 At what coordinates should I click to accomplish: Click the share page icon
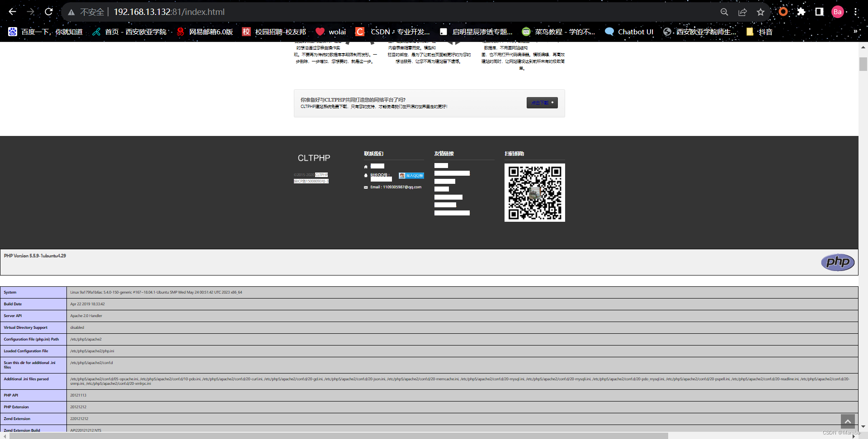[x=742, y=12]
